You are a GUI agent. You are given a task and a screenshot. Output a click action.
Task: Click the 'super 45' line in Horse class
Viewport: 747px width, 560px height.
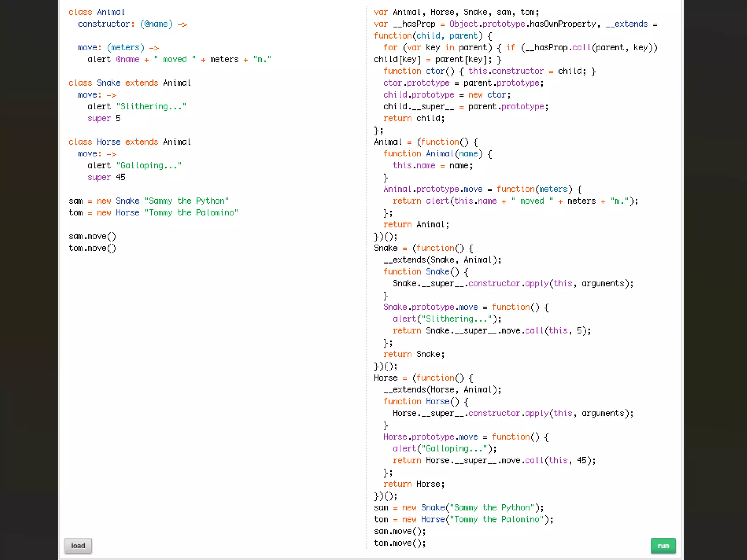pos(106,177)
